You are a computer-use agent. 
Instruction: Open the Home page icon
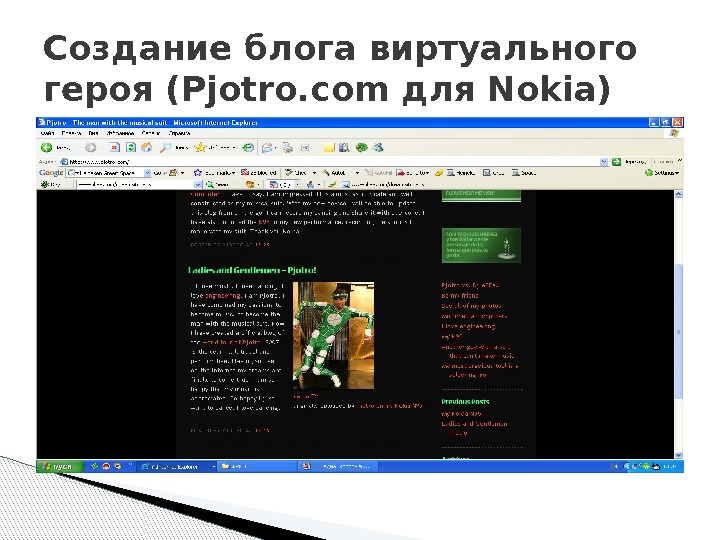(146, 147)
